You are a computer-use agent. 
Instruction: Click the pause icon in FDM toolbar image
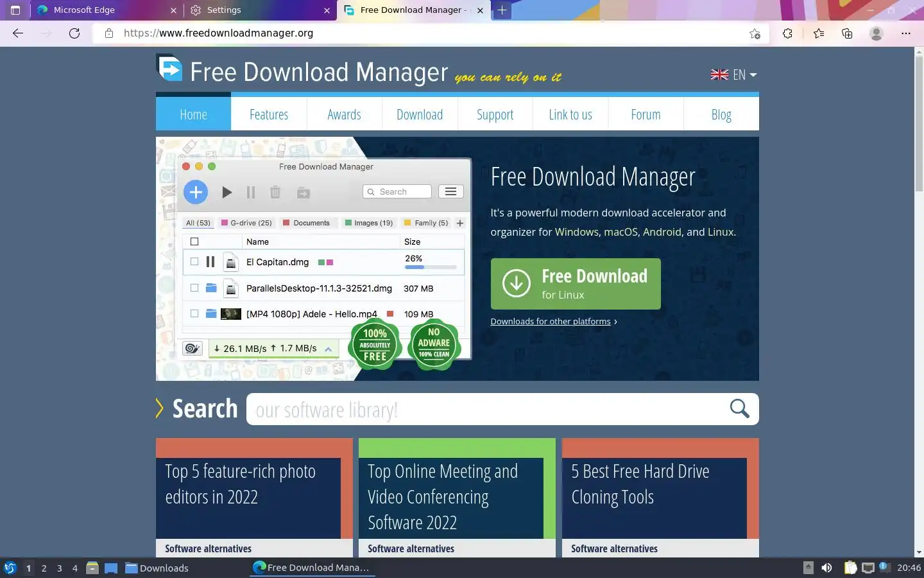[251, 192]
